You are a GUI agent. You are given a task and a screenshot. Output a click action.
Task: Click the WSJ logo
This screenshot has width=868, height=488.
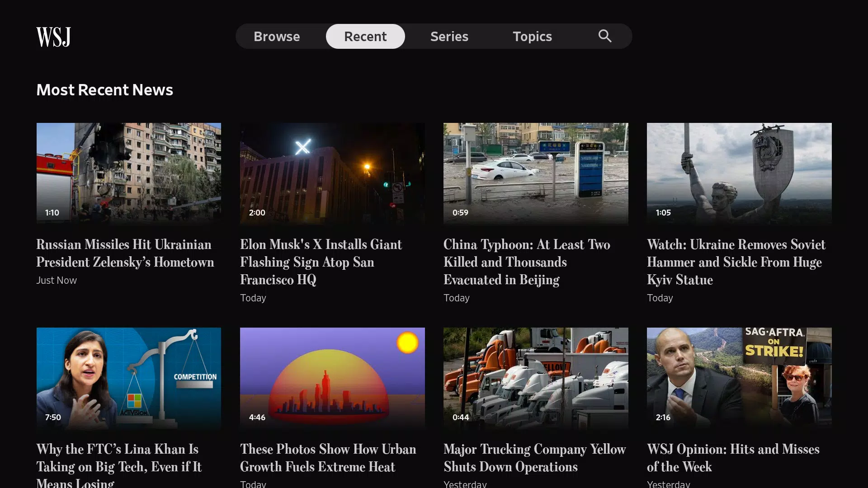[53, 37]
